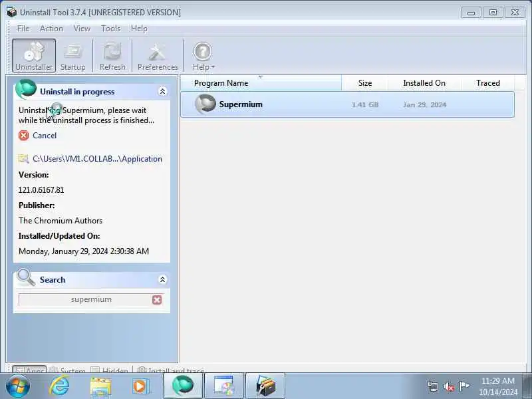532x399 pixels.
Task: Click the Uninstall Tool icon in title bar
Action: coord(11,12)
